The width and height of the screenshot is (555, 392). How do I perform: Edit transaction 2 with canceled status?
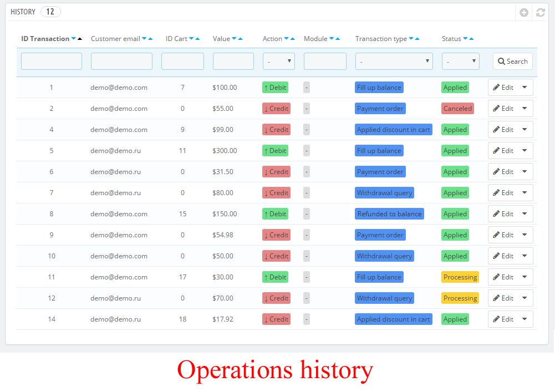[503, 109]
